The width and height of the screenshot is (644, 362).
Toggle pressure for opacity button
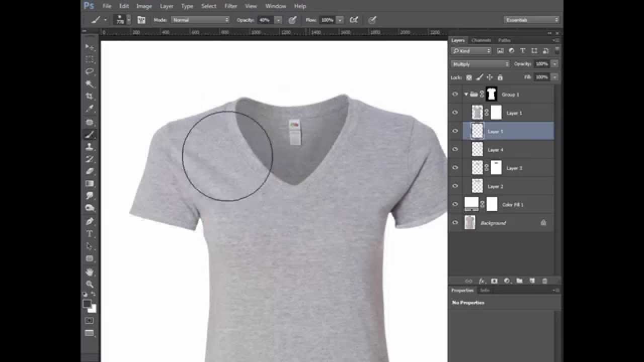292,20
